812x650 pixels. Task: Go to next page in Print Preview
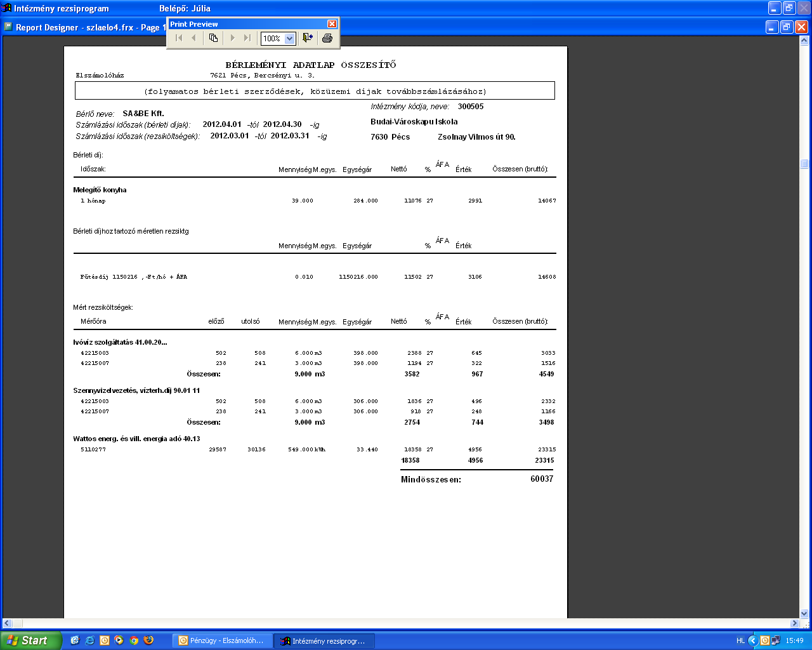coord(232,38)
